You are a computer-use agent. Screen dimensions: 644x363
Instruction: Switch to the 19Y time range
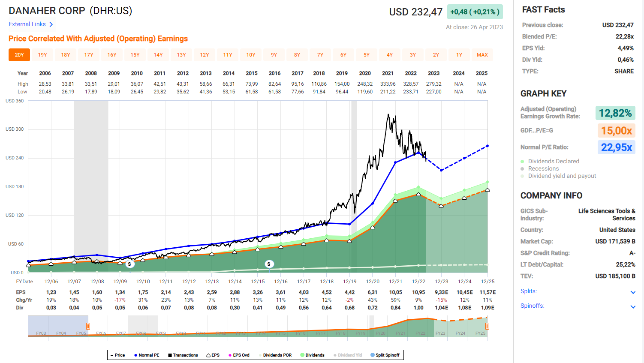pyautogui.click(x=42, y=55)
